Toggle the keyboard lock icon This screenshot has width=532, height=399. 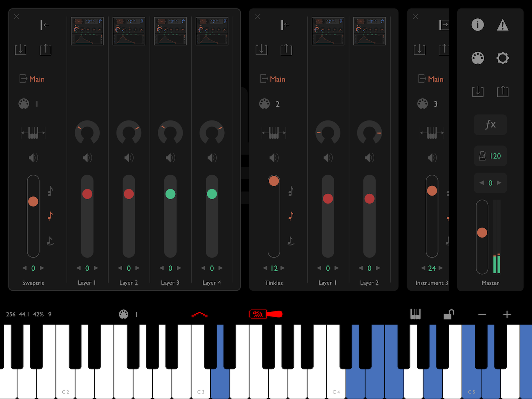click(x=449, y=314)
